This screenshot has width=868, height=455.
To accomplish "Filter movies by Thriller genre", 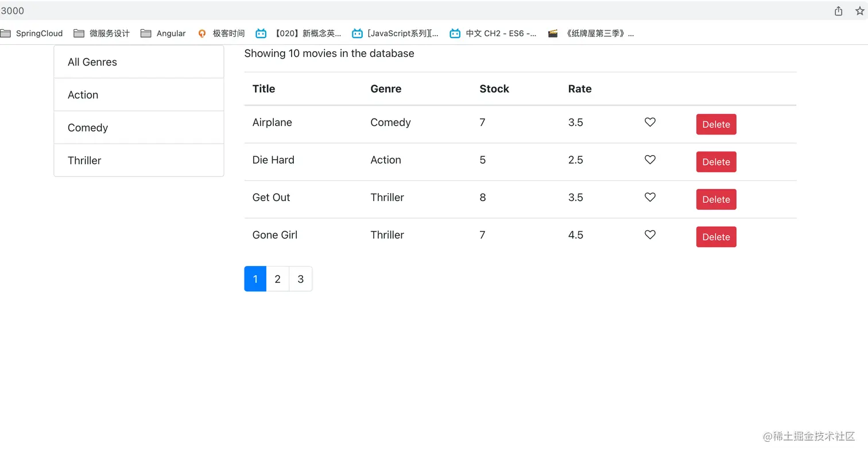I will pos(139,160).
